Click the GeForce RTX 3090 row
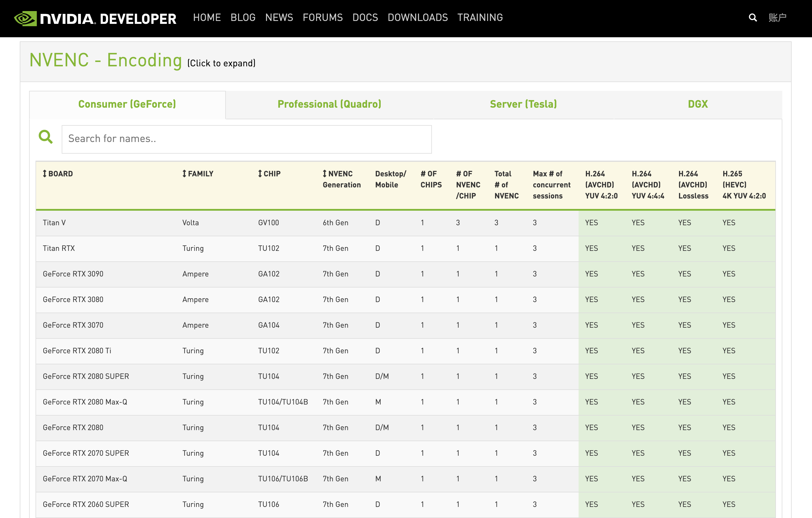 pyautogui.click(x=73, y=274)
